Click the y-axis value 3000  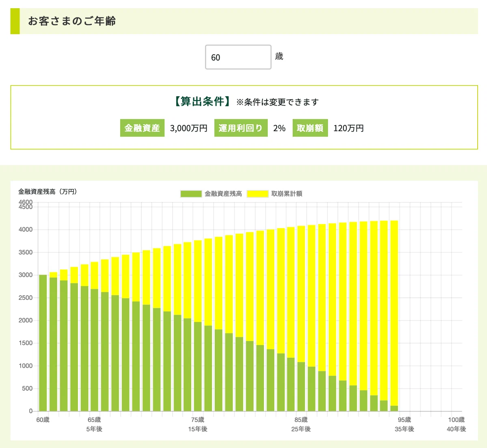25,275
